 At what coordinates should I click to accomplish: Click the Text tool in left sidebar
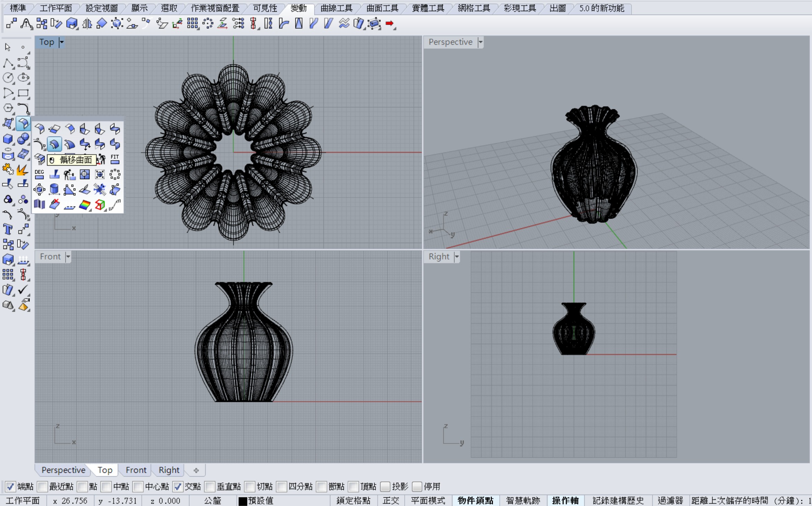[x=8, y=229]
